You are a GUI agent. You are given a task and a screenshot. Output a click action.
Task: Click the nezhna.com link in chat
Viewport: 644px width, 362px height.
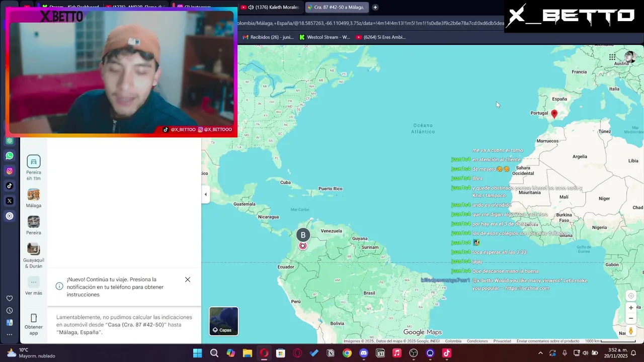(527, 288)
